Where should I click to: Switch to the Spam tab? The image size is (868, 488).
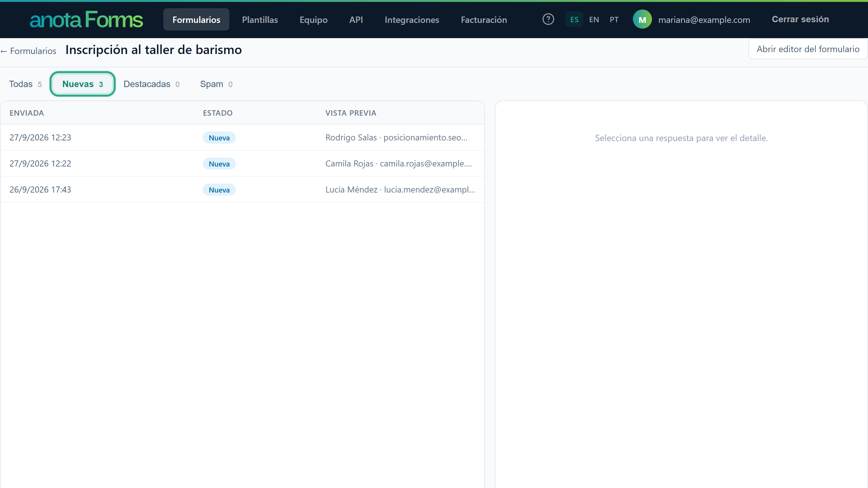pyautogui.click(x=216, y=84)
